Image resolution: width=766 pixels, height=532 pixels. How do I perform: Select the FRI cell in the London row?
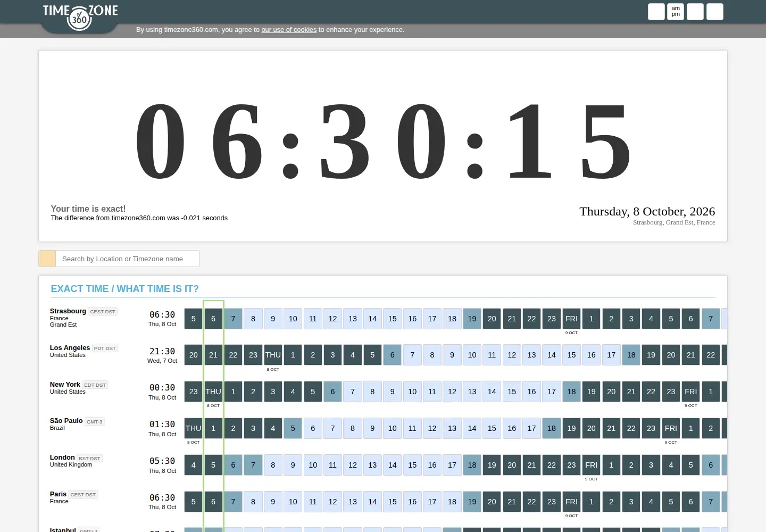click(x=591, y=465)
